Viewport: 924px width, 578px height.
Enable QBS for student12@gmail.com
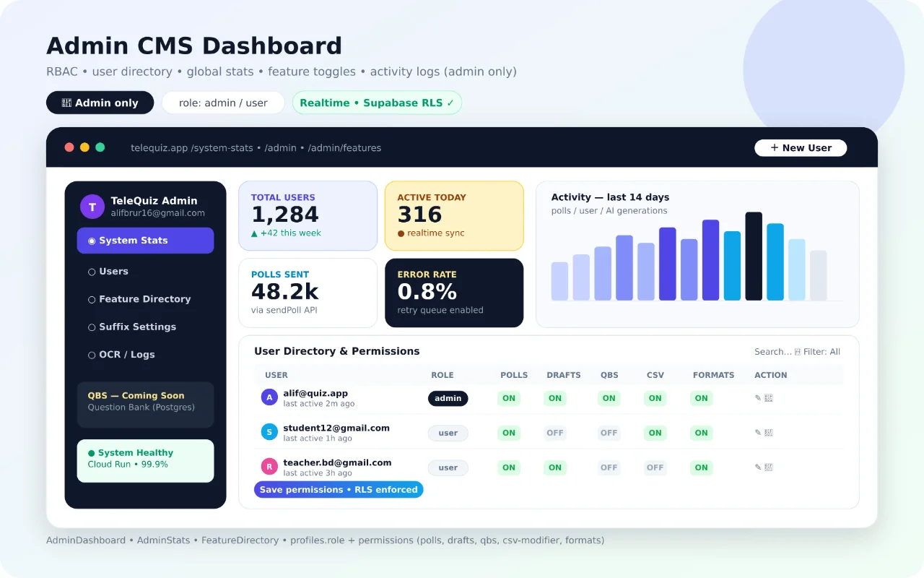pos(609,433)
